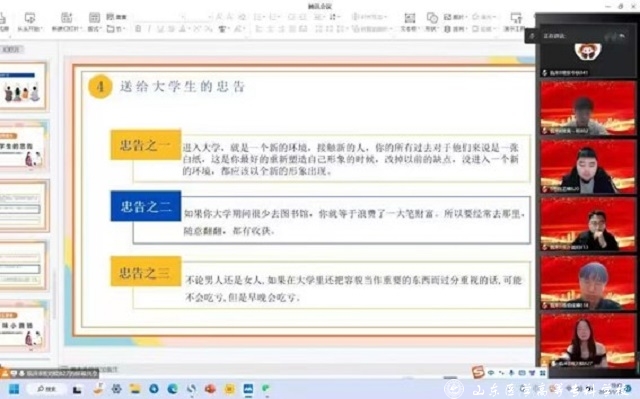The height and width of the screenshot is (399, 640).
Task: Toggle italic formatting in the ribbon
Action: (149, 29)
